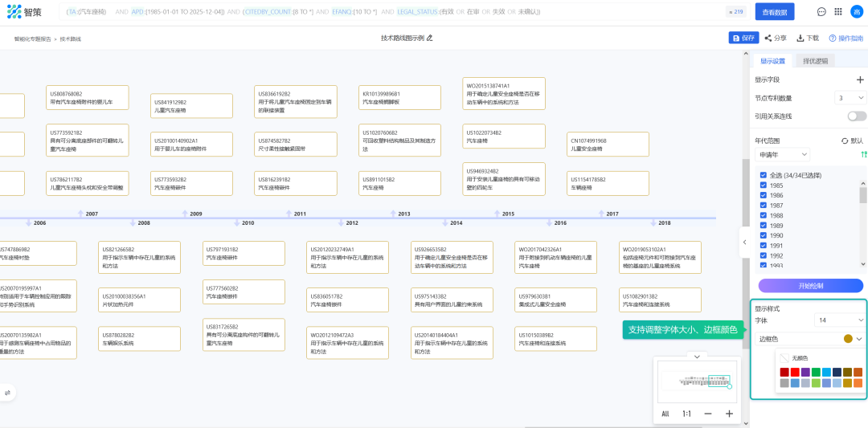This screenshot has width=868, height=428.
Task: Toggle the 引用关系连线 switch
Action: pyautogui.click(x=857, y=116)
